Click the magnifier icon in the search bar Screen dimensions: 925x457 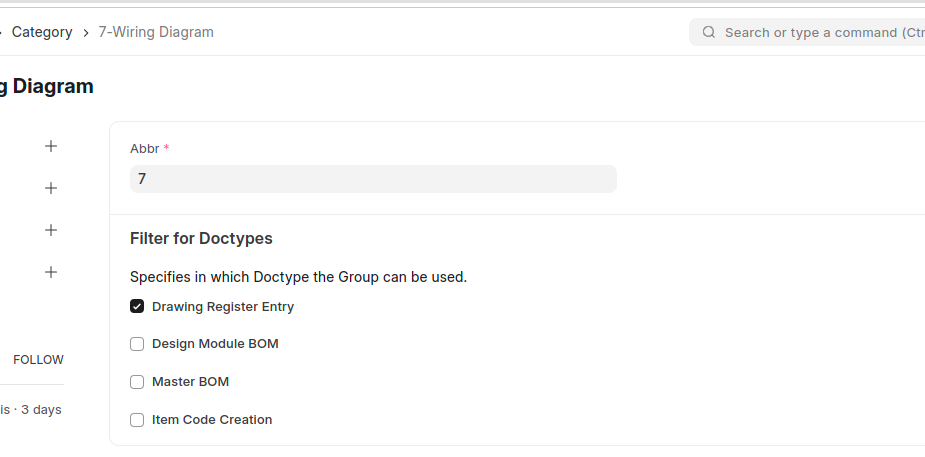[709, 32]
